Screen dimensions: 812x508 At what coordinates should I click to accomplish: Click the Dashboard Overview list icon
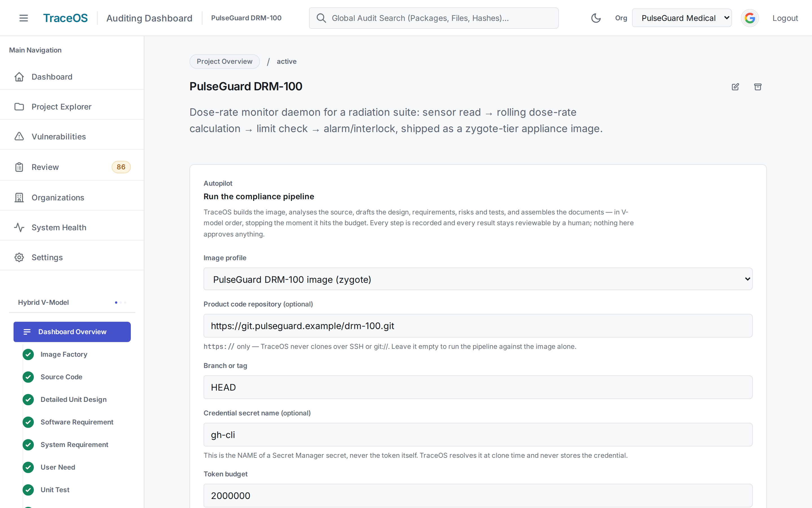click(x=27, y=332)
